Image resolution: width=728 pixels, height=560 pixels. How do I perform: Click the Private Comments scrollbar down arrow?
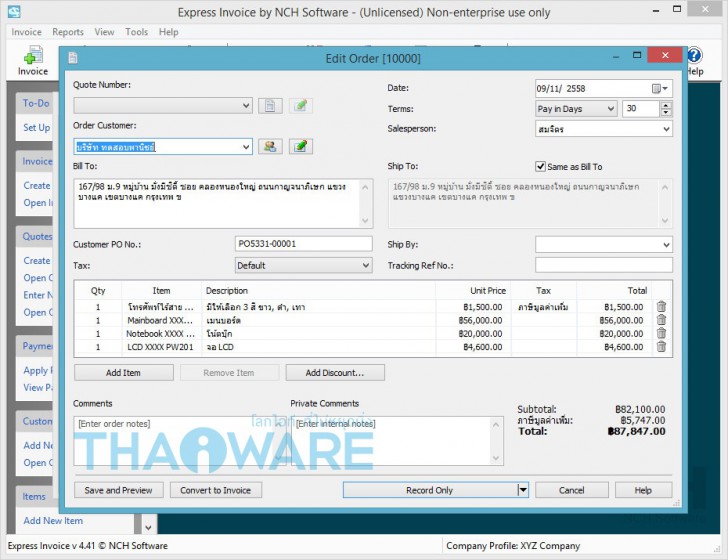click(x=496, y=458)
